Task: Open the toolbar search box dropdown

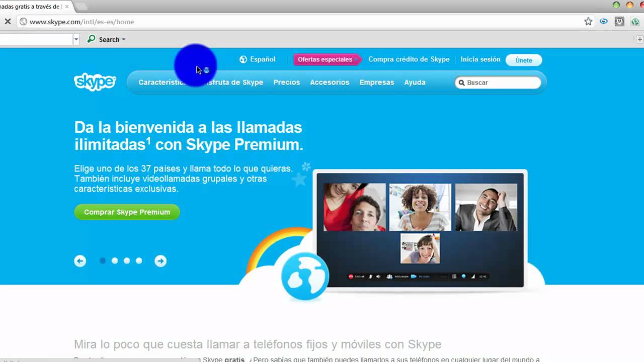Action: (x=76, y=39)
